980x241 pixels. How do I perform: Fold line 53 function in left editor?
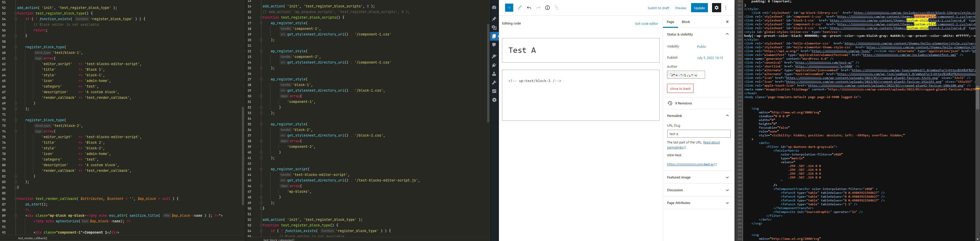[16, 13]
